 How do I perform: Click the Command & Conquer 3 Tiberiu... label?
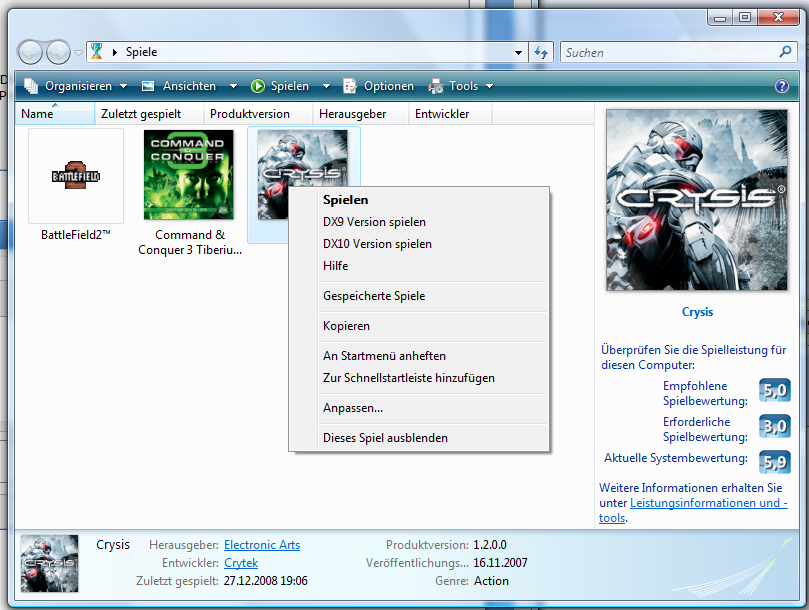[x=190, y=243]
